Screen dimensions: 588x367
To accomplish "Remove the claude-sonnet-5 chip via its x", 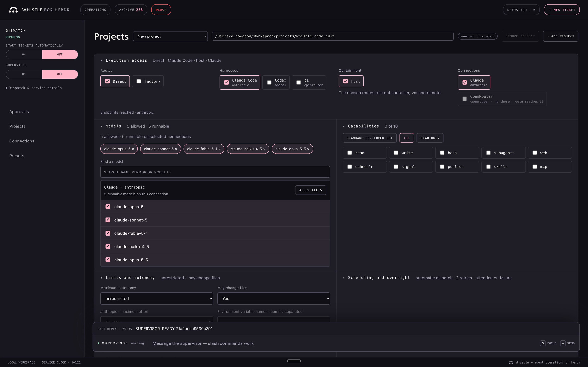I will pyautogui.click(x=176, y=149).
